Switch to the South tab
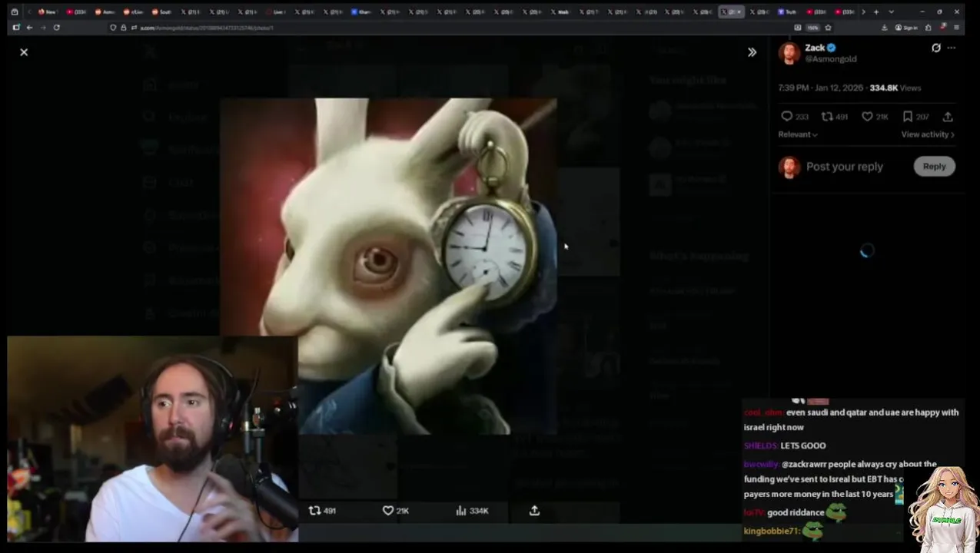 point(161,12)
